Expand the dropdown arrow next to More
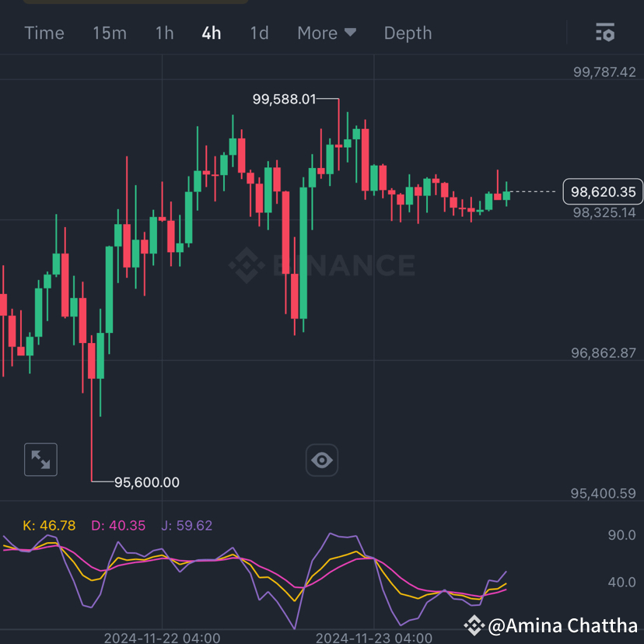 [x=349, y=33]
